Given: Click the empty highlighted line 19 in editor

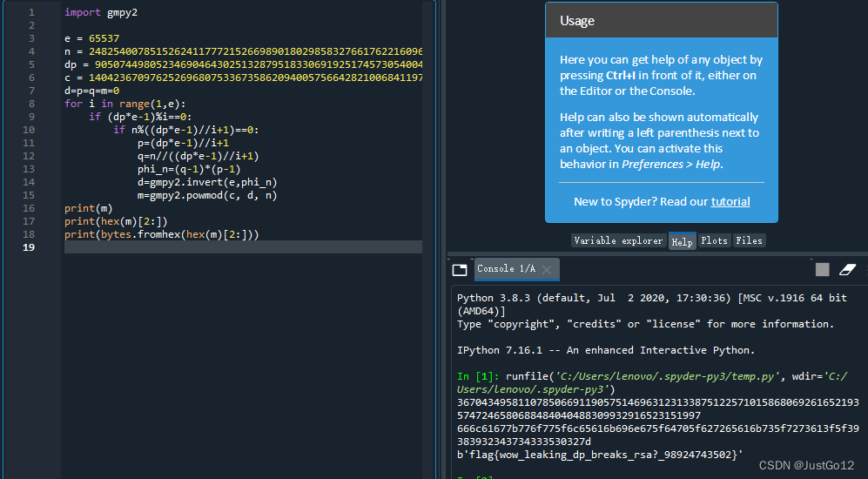Looking at the screenshot, I should click(x=243, y=247).
